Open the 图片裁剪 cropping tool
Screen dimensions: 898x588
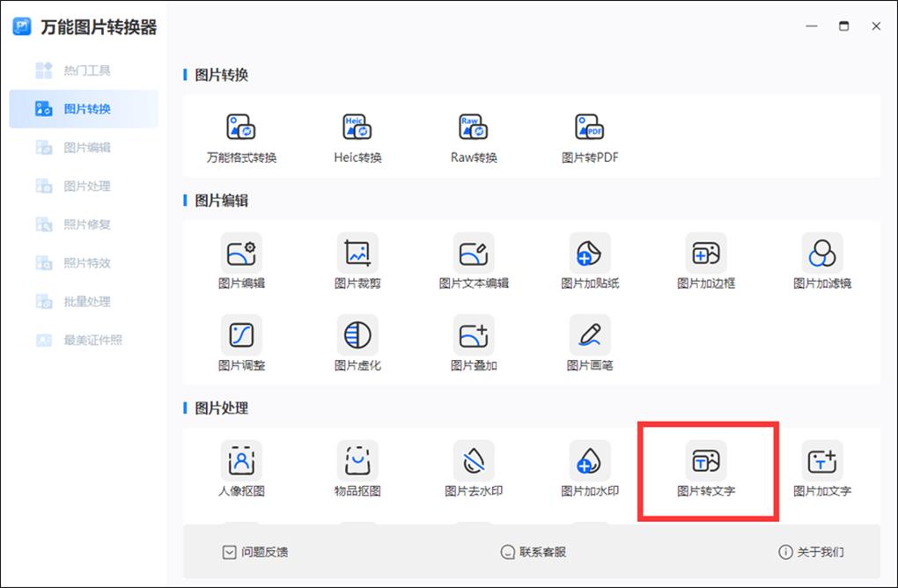click(x=357, y=260)
